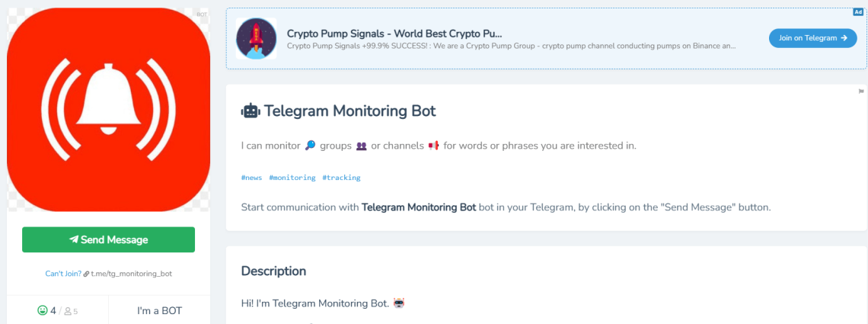Click the green smiley rating icon
The image size is (868, 324).
pos(43,310)
